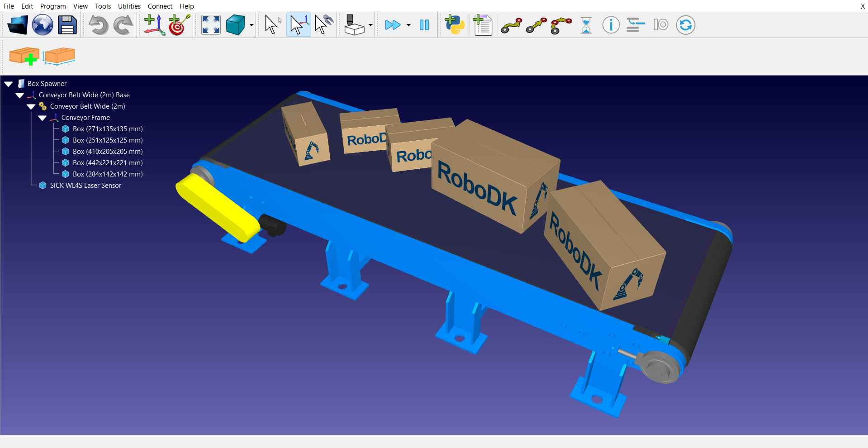The image size is (868, 448).
Task: Click the add box spawner icon
Action: point(24,57)
